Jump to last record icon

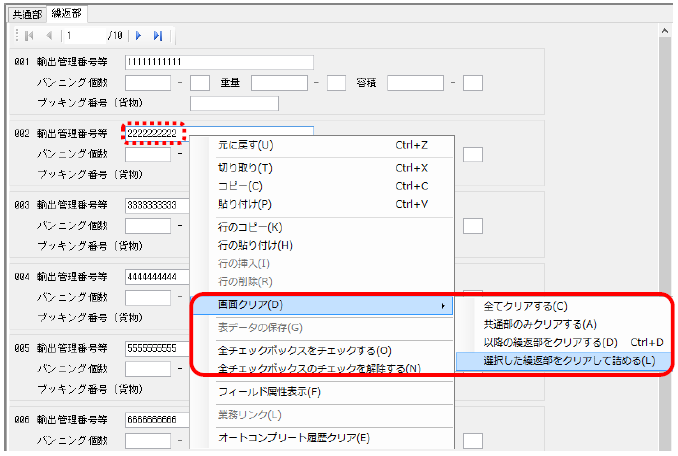158,35
